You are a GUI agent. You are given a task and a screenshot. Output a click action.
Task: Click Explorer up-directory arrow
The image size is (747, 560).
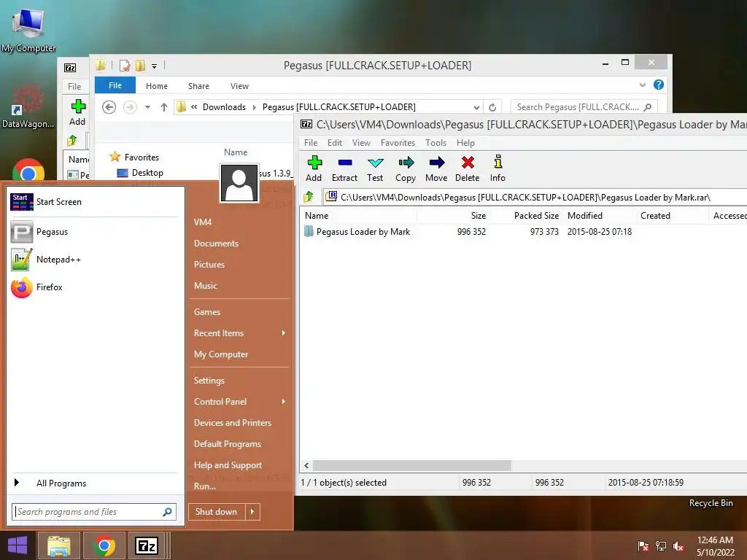pyautogui.click(x=164, y=107)
